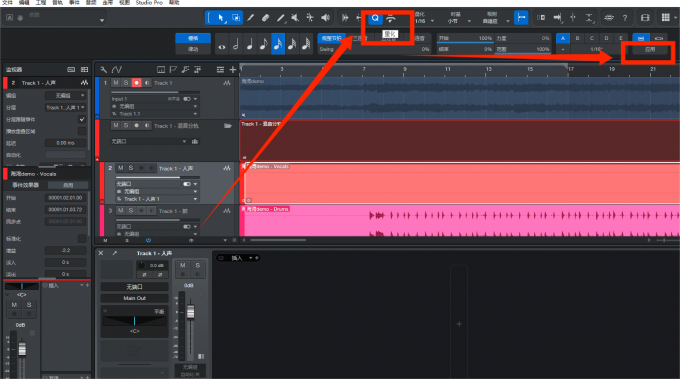Select the sixteenth note quantize value
The width and height of the screenshot is (680, 379).
click(278, 44)
